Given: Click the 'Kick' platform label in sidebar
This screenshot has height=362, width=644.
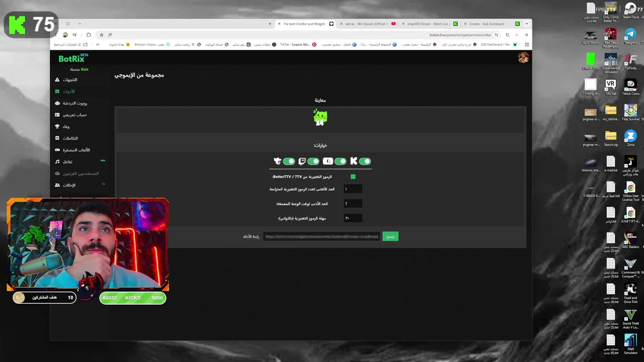Looking at the screenshot, I should coord(85,69).
